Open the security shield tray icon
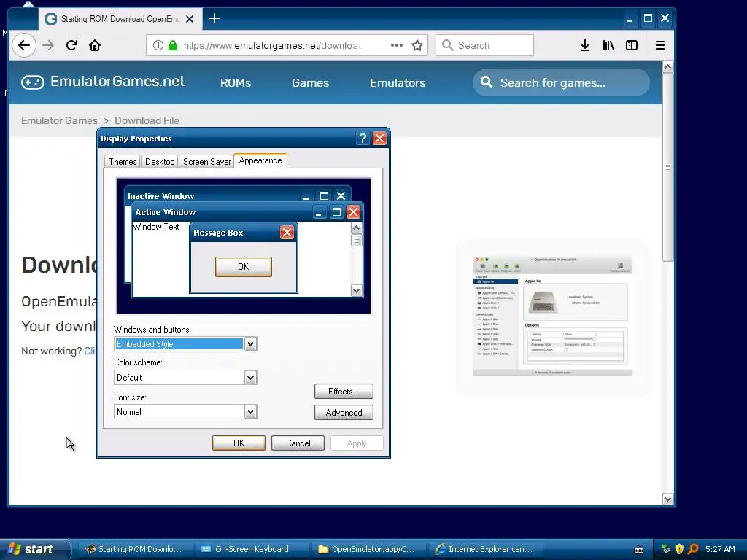 pos(679,549)
